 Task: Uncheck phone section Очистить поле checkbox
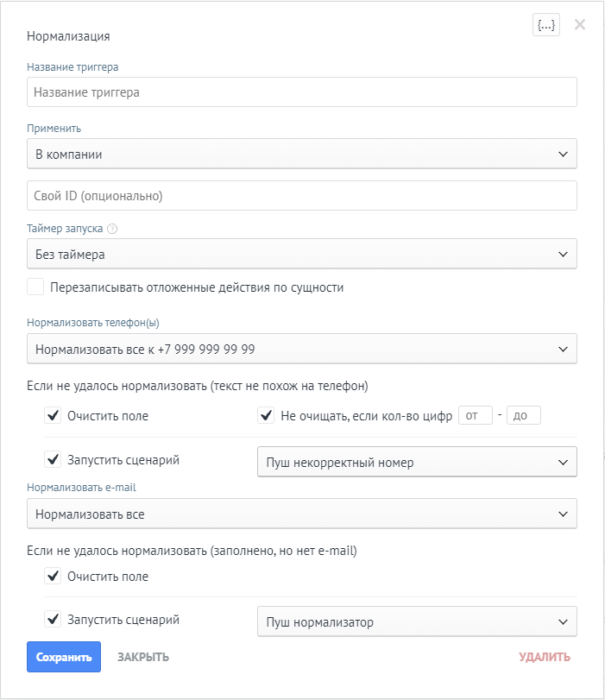tap(53, 416)
